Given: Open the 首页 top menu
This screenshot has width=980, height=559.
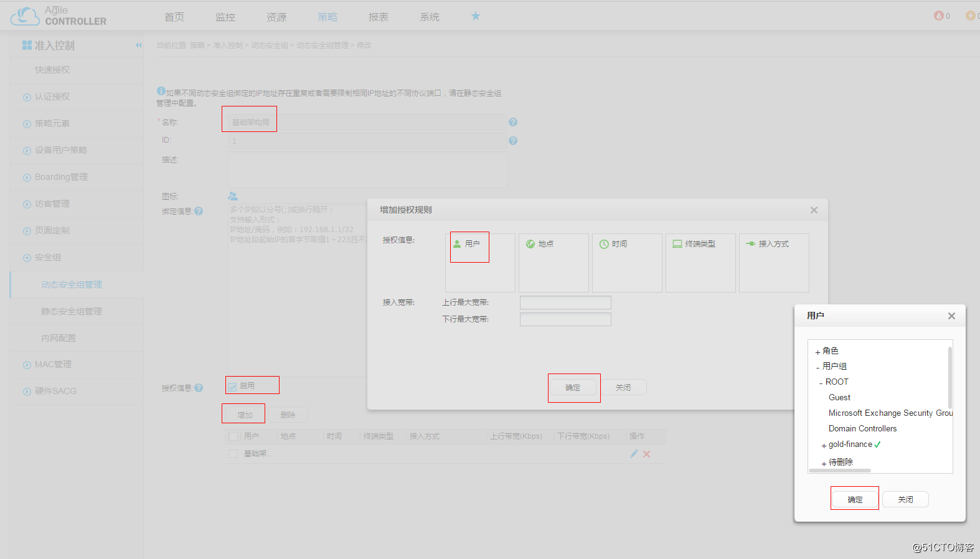Looking at the screenshot, I should pos(174,17).
